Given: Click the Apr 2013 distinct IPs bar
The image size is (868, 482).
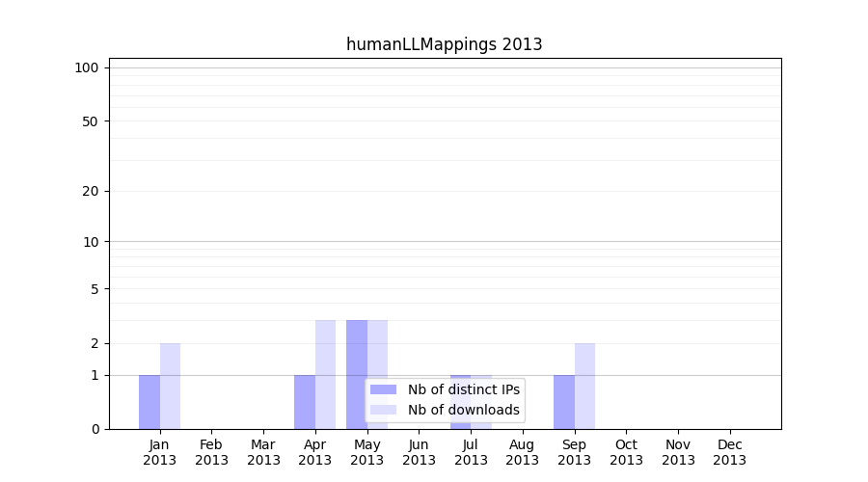Looking at the screenshot, I should coord(305,402).
